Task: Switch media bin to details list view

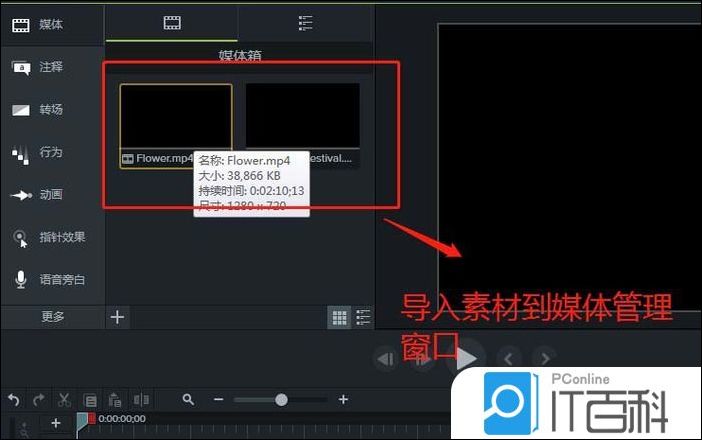Action: click(x=363, y=317)
